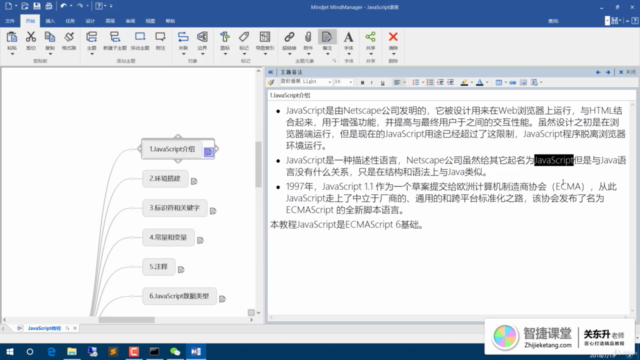Viewport: 640px width, 360px height.
Task: Select topic 3.标识符和关键字
Action: point(175,208)
